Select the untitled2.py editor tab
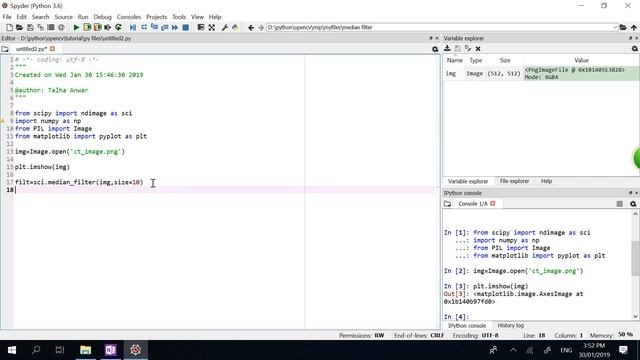This screenshot has width=640, height=360. point(31,49)
